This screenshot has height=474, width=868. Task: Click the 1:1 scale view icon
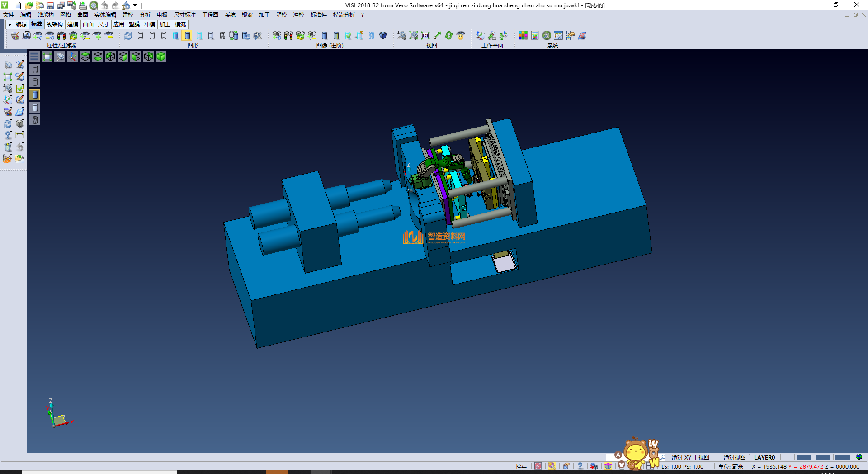pyautogui.click(x=425, y=35)
